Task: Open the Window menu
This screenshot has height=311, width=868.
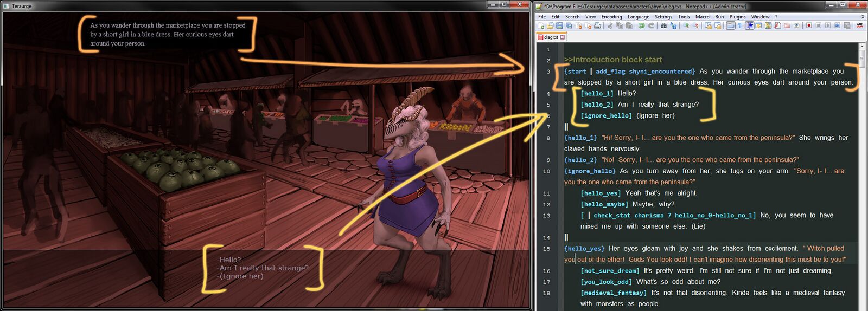Action: pyautogui.click(x=761, y=17)
